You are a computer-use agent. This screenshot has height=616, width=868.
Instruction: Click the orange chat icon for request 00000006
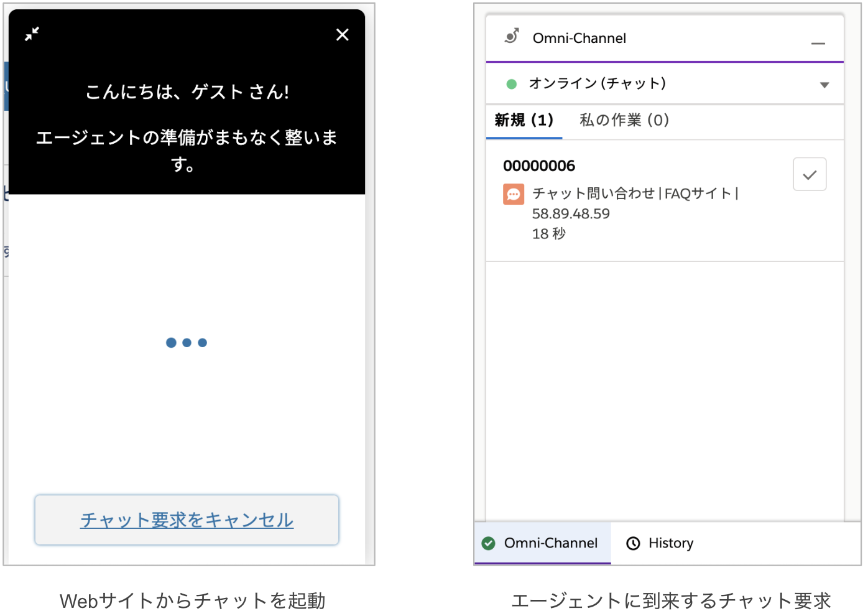tap(514, 194)
